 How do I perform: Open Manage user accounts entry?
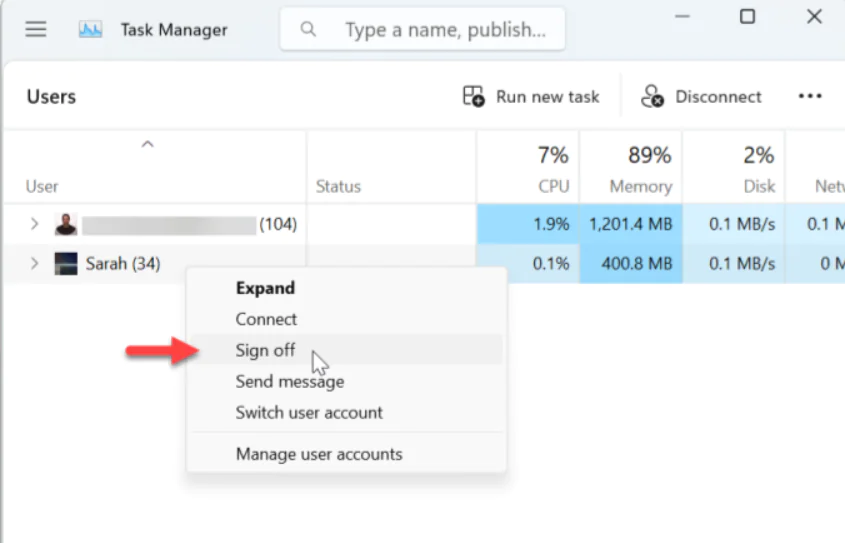tap(319, 454)
